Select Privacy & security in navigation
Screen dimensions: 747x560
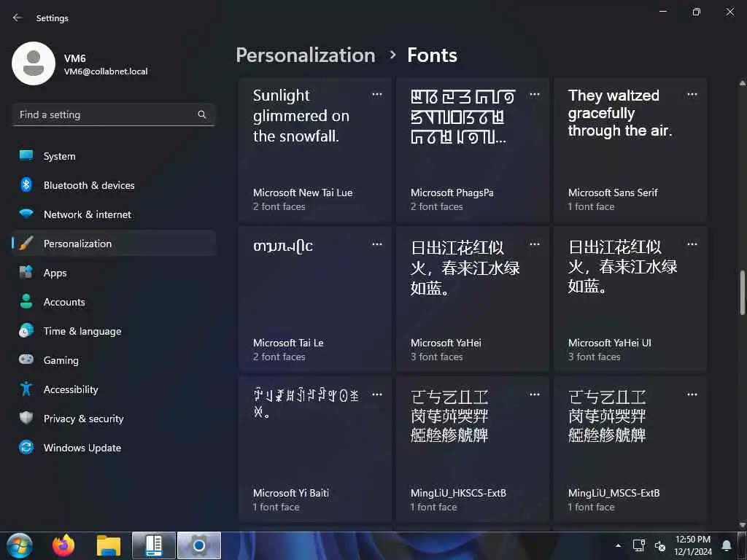click(x=114, y=419)
